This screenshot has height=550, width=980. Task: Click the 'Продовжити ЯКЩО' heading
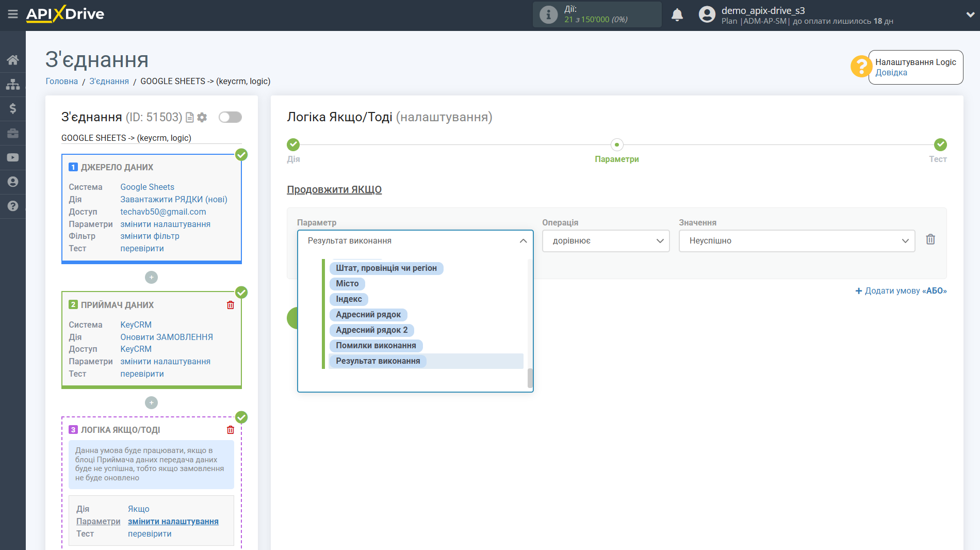point(334,190)
